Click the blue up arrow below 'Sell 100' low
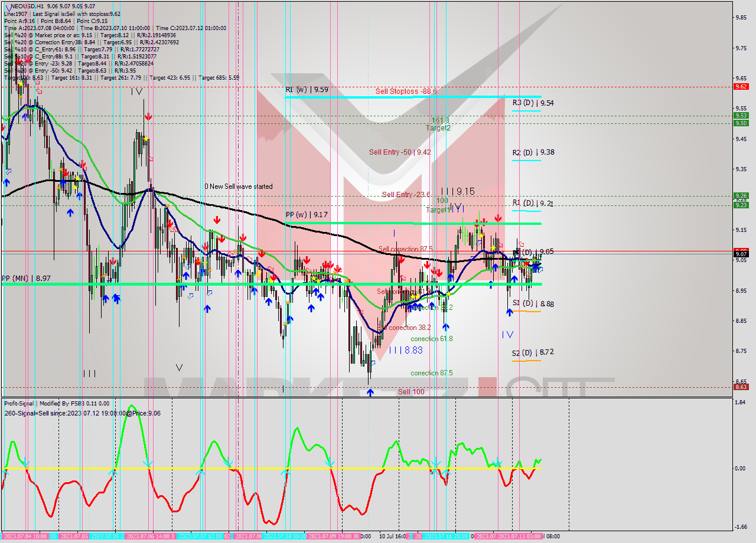The height and width of the screenshot is (543, 756). [x=370, y=392]
